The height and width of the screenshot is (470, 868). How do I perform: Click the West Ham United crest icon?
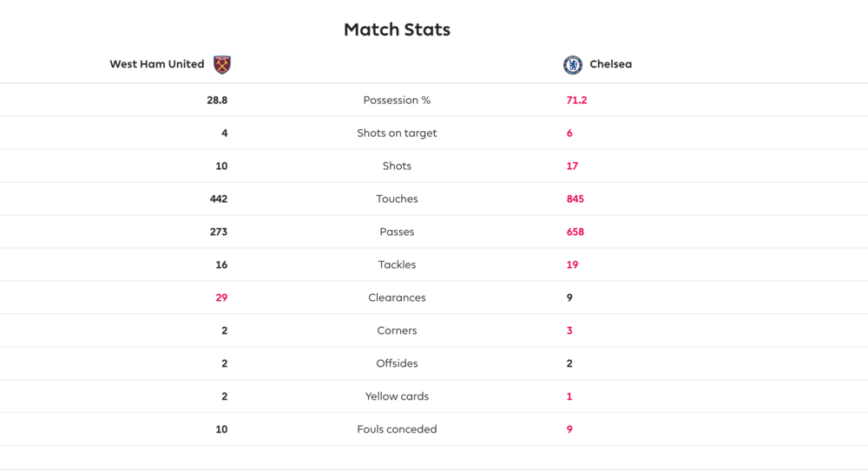point(222,65)
